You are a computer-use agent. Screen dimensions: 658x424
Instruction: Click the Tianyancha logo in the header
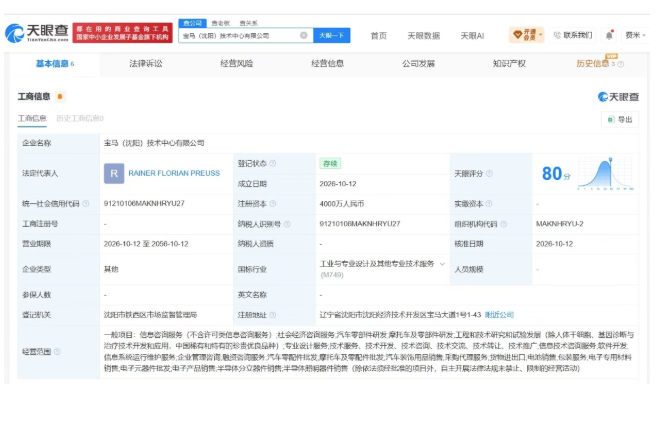pyautogui.click(x=37, y=33)
